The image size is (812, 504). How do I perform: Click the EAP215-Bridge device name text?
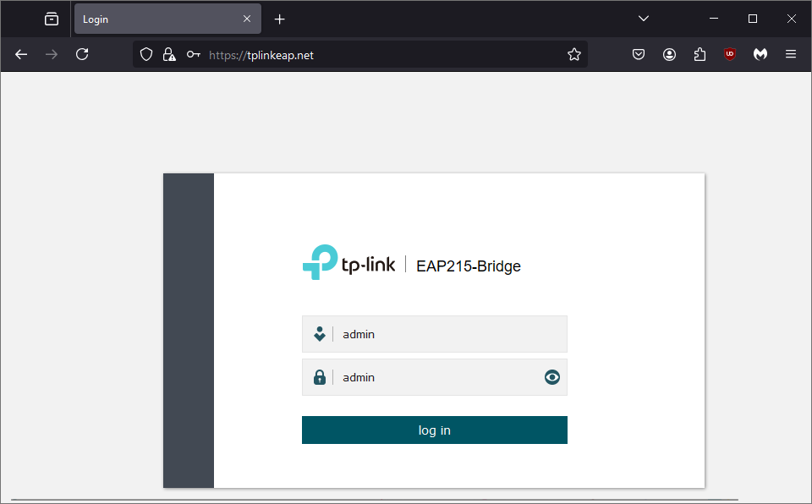(x=468, y=266)
